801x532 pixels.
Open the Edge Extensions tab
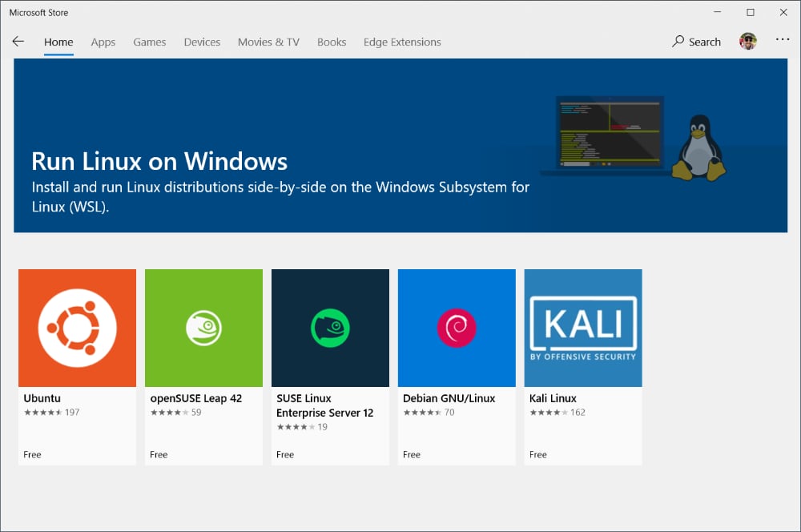[402, 42]
